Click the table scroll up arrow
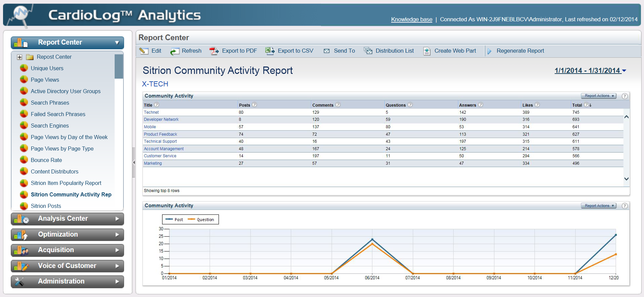 tap(626, 117)
